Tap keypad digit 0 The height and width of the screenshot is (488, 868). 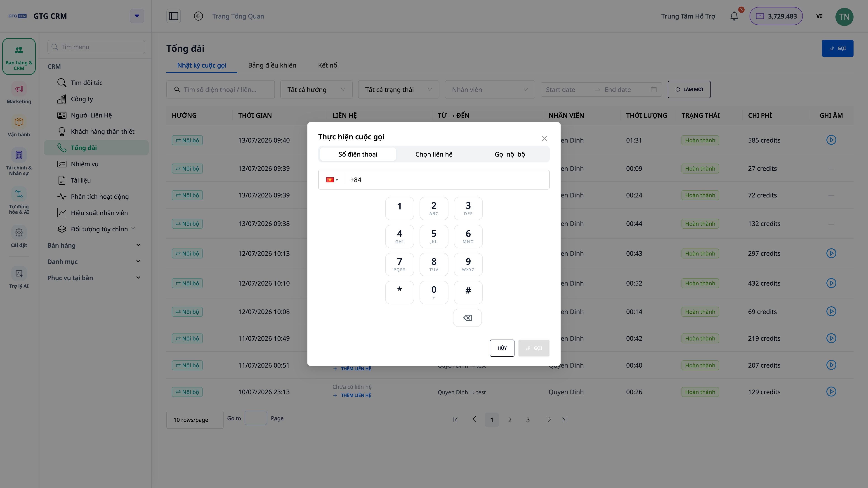[x=434, y=292]
